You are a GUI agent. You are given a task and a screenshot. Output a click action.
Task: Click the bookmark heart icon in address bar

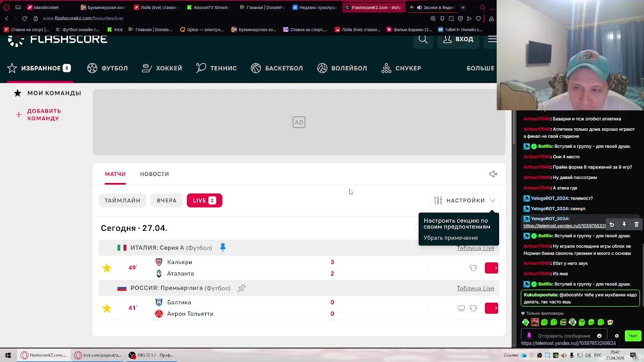(x=478, y=19)
